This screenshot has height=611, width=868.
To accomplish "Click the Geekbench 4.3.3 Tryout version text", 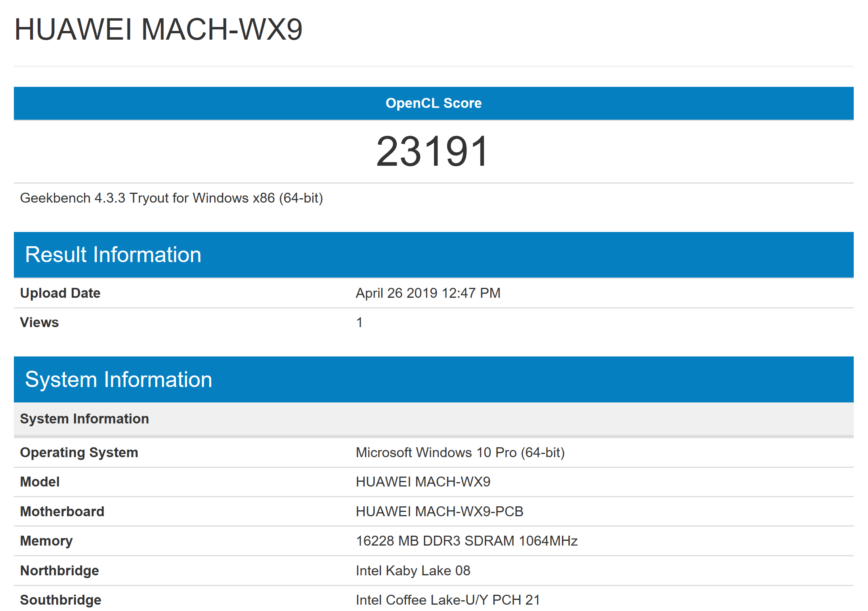I will [171, 198].
